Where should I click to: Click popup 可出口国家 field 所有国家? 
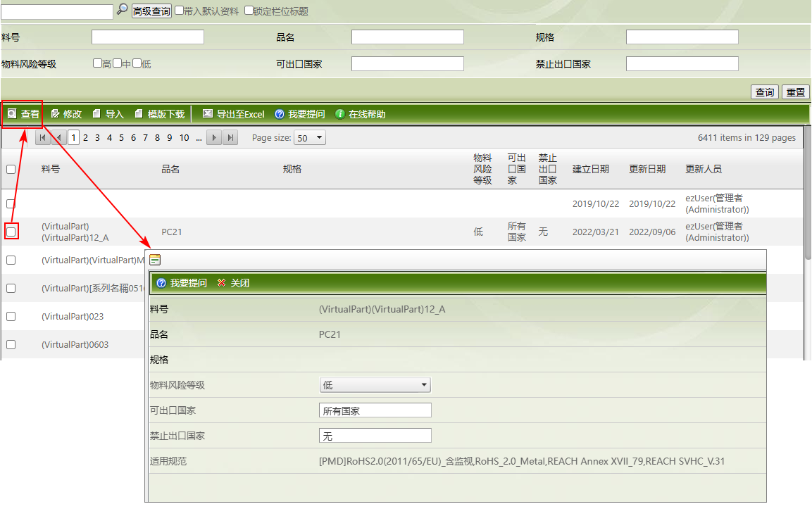pos(375,410)
